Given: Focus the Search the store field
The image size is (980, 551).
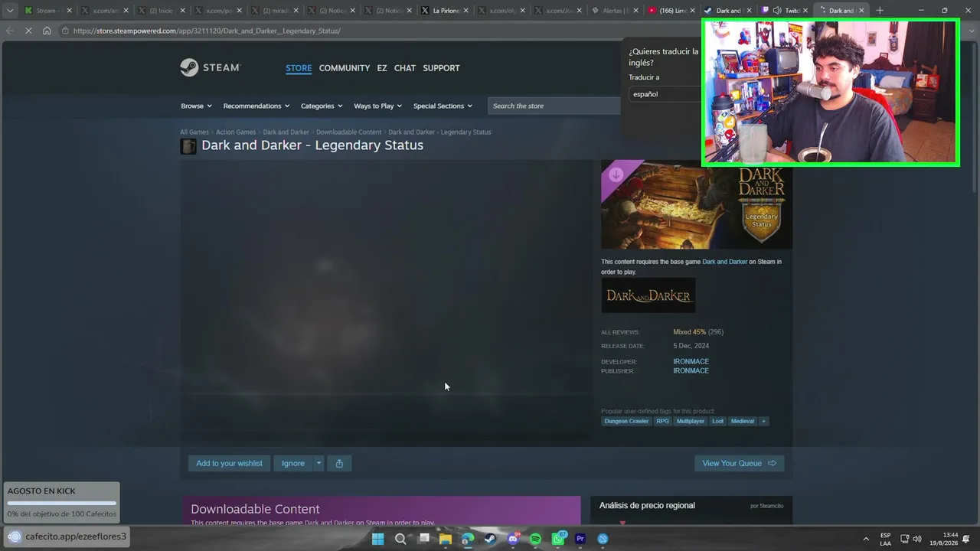Looking at the screenshot, I should pyautogui.click(x=554, y=106).
